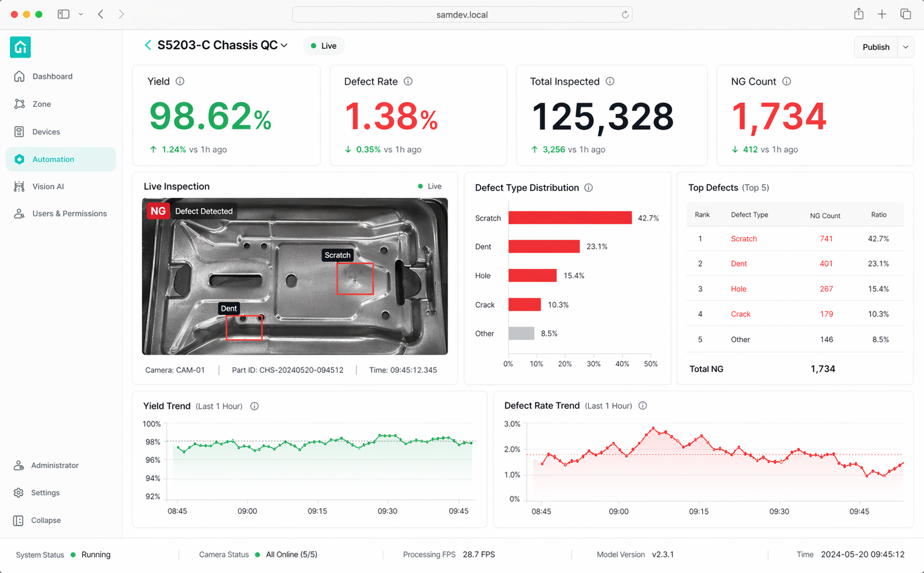
Task: Go to Users & Permissions page
Action: click(69, 213)
